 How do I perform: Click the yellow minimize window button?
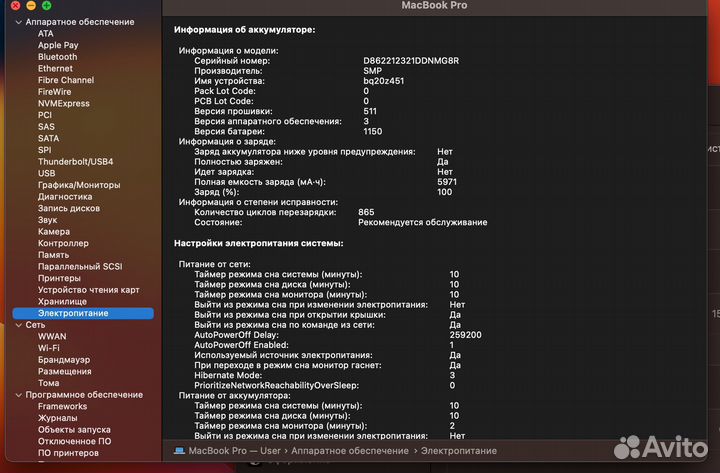(x=31, y=6)
